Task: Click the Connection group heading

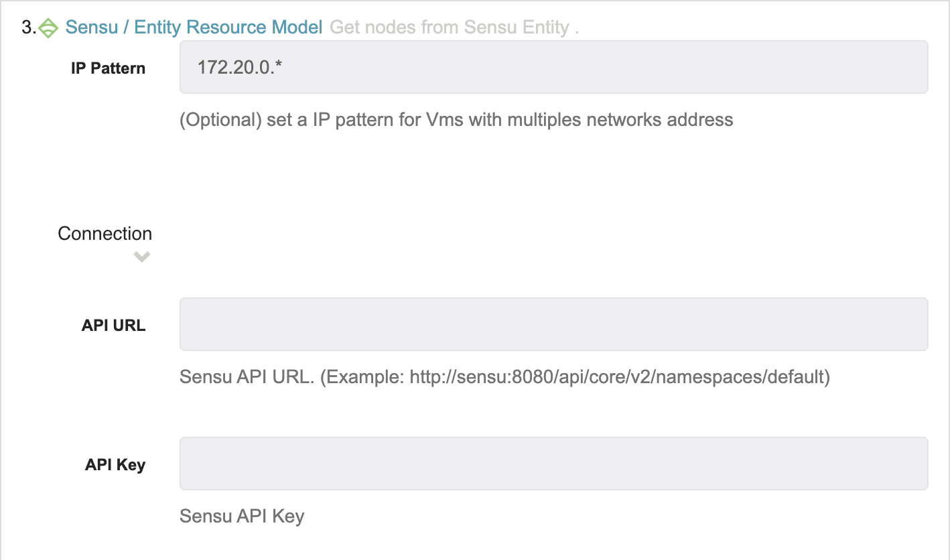Action: pyautogui.click(x=105, y=234)
